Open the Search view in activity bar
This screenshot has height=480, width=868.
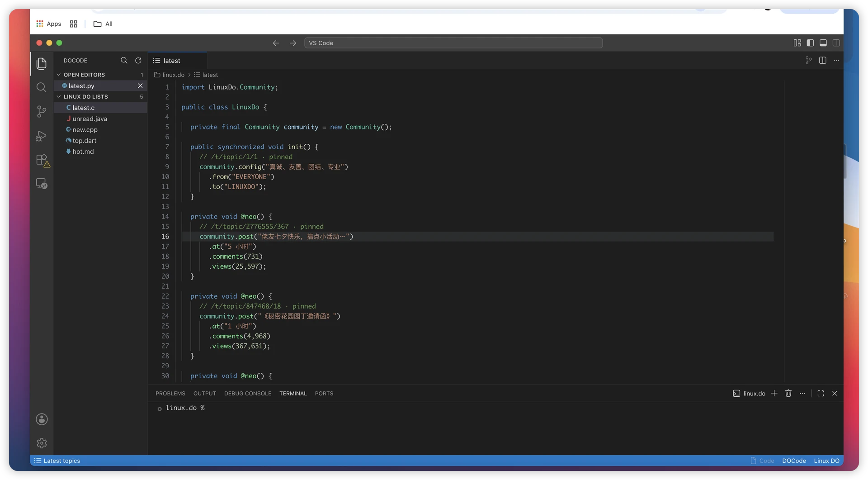[x=42, y=87]
